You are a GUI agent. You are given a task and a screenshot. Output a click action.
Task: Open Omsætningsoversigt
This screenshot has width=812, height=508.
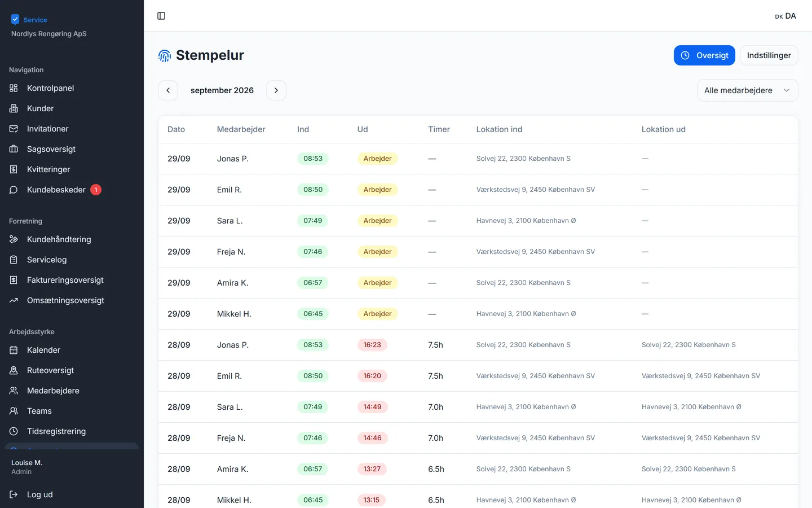coord(72,300)
